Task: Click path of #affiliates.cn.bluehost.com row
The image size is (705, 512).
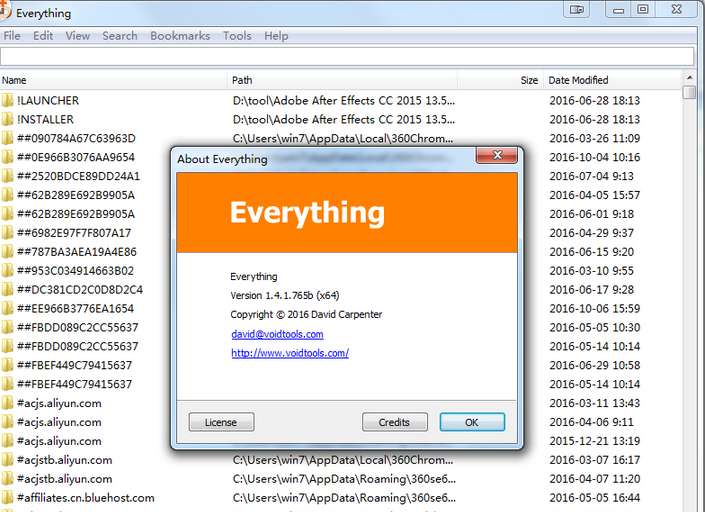Action: (x=344, y=498)
